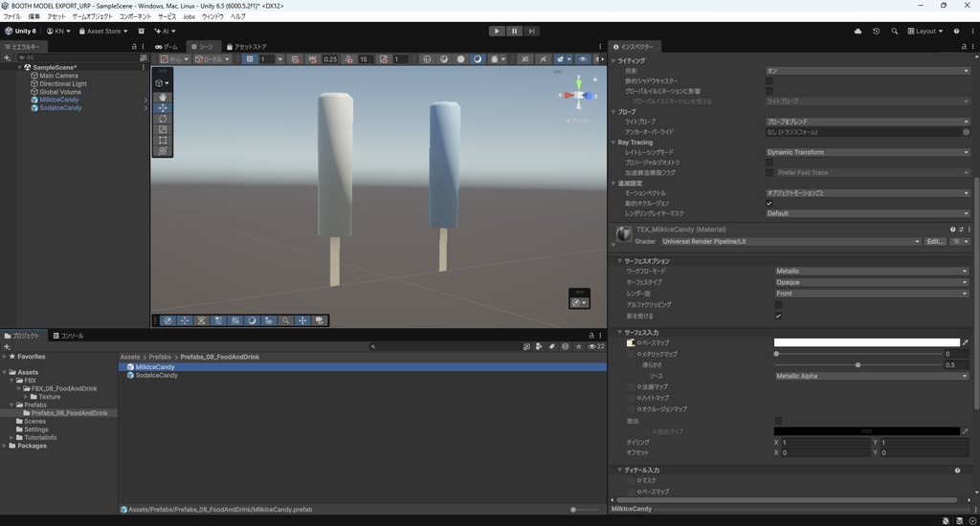Open ワークフローモード Metallic dropdown

[x=871, y=271]
